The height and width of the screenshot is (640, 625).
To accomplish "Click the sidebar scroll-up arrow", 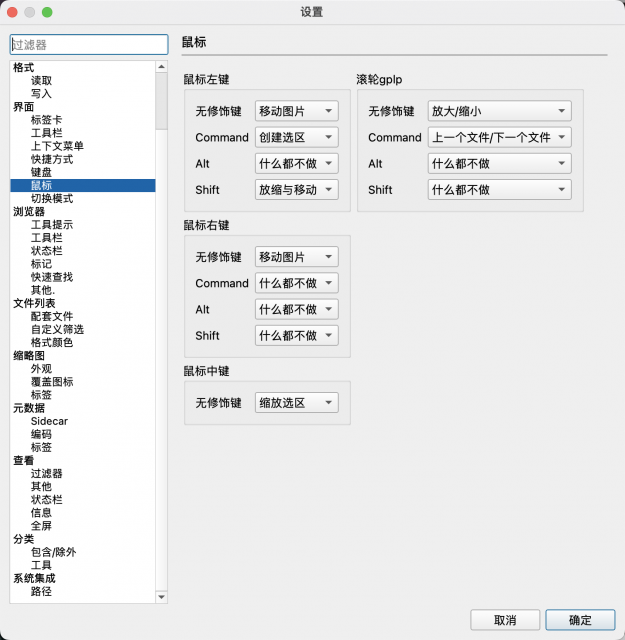I will 162,67.
